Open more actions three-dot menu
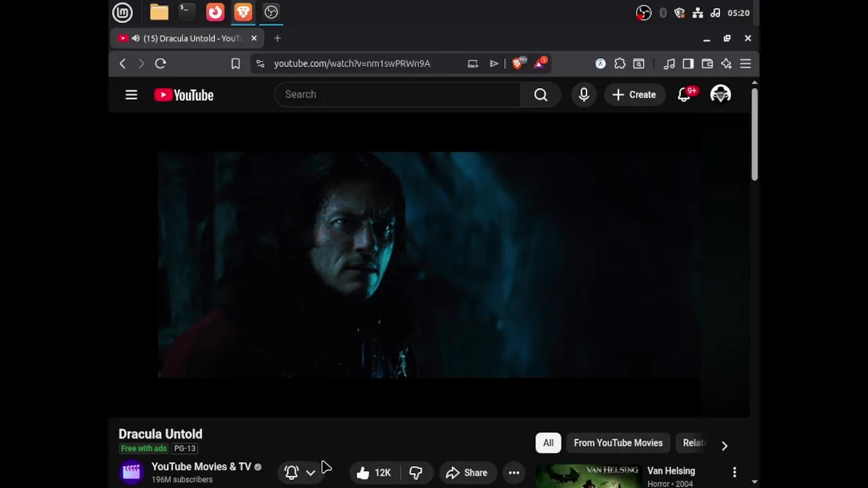Viewport: 868px width, 488px height. [514, 473]
